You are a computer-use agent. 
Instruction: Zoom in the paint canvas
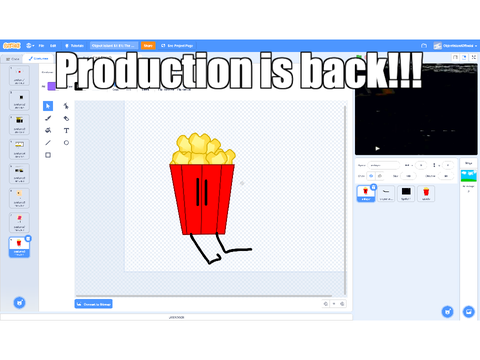(x=342, y=304)
